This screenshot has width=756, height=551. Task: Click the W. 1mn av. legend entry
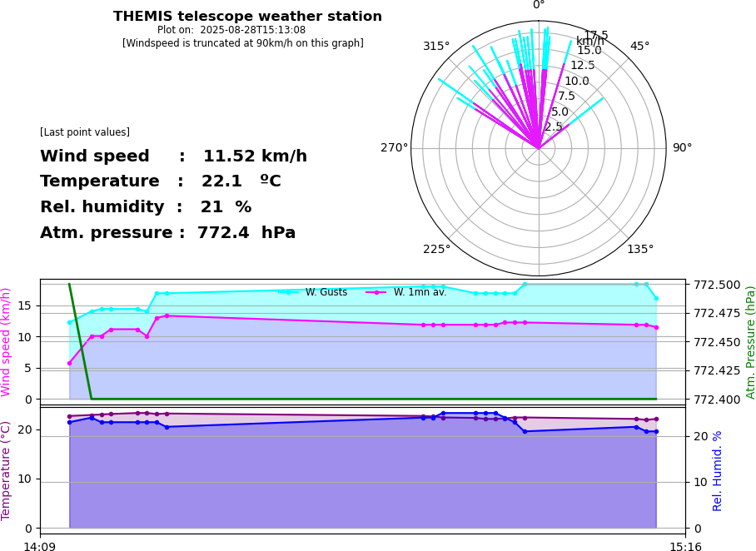[406, 292]
